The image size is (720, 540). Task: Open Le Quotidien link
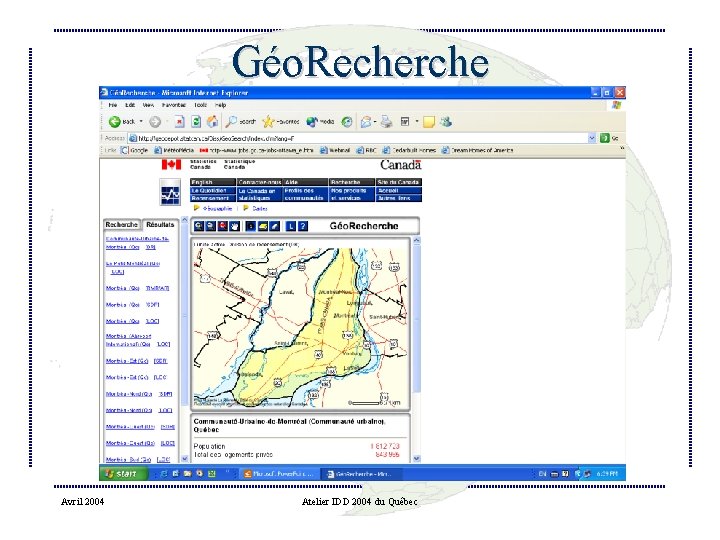click(213, 190)
